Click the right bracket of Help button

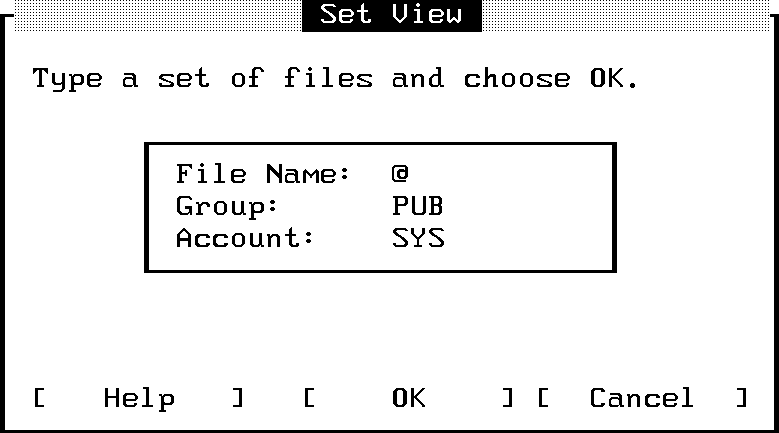(238, 398)
